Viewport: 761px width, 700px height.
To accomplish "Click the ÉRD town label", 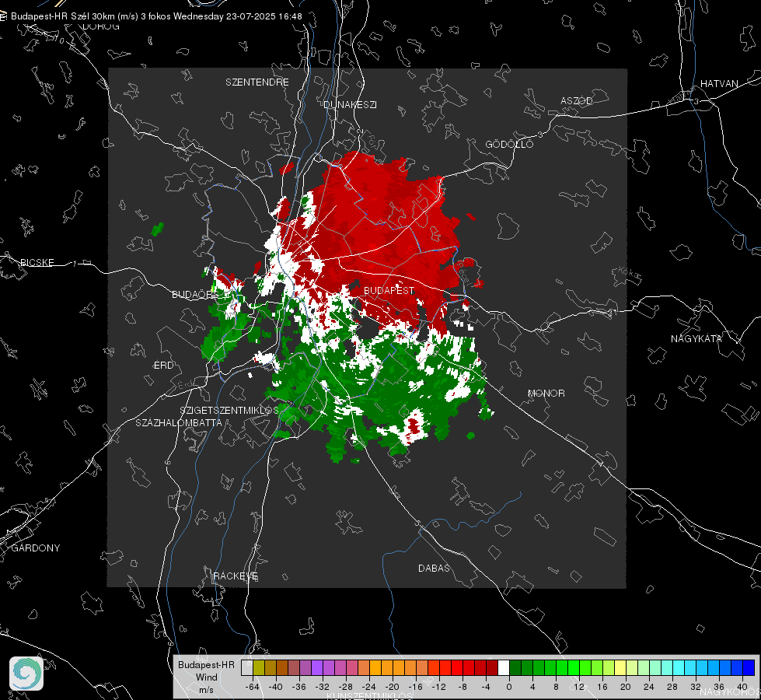I will (x=163, y=366).
